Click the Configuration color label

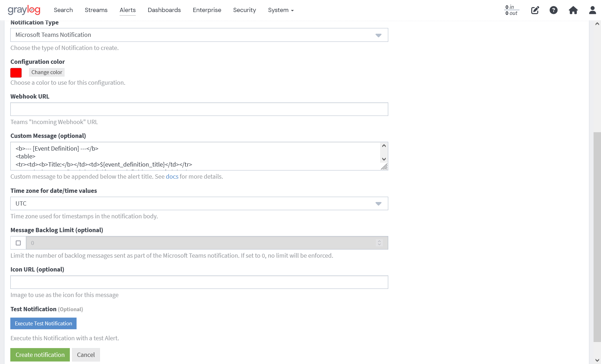coord(38,62)
